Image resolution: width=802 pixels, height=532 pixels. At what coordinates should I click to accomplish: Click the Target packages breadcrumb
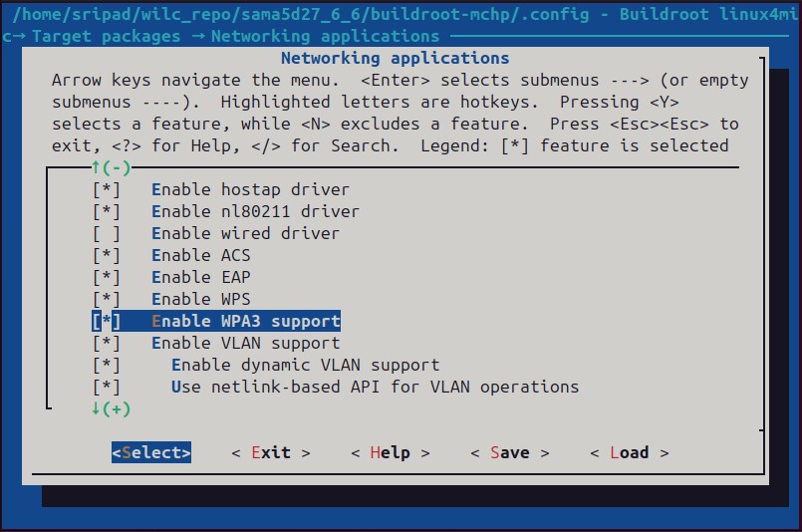tap(107, 37)
